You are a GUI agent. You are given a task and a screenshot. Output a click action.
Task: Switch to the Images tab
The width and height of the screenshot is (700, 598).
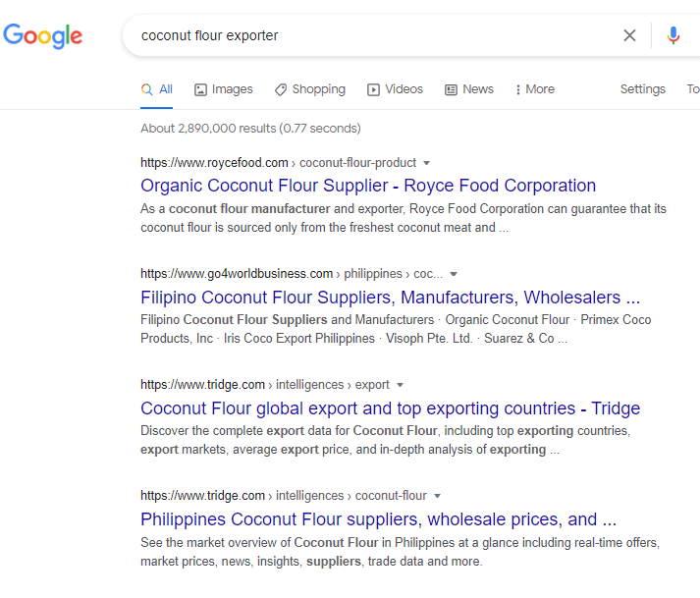coord(224,89)
